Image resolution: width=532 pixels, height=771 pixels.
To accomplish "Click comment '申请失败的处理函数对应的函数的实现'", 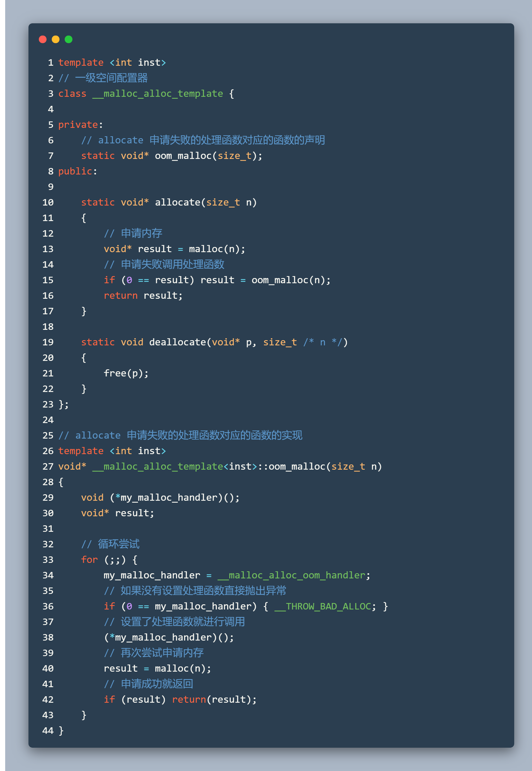I will click(215, 435).
